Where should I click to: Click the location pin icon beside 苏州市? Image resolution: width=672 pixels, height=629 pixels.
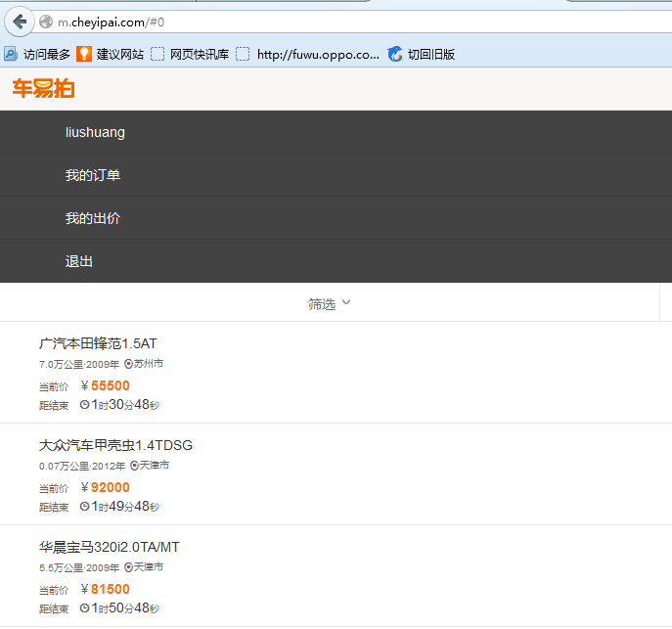tap(128, 364)
